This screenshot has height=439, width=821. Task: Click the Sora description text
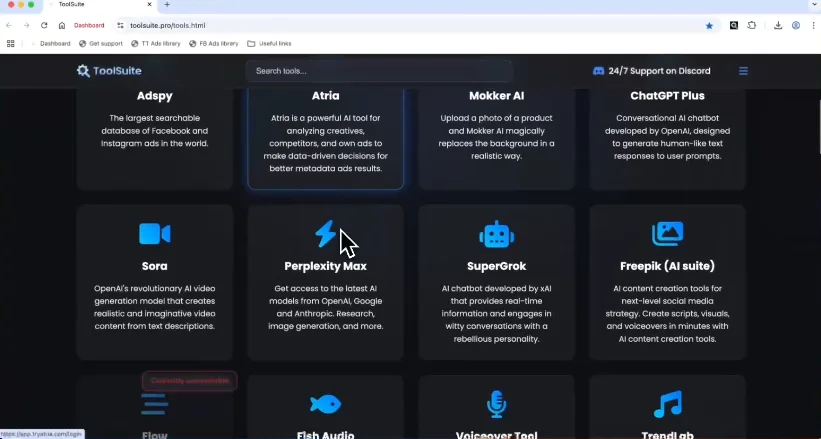154,307
